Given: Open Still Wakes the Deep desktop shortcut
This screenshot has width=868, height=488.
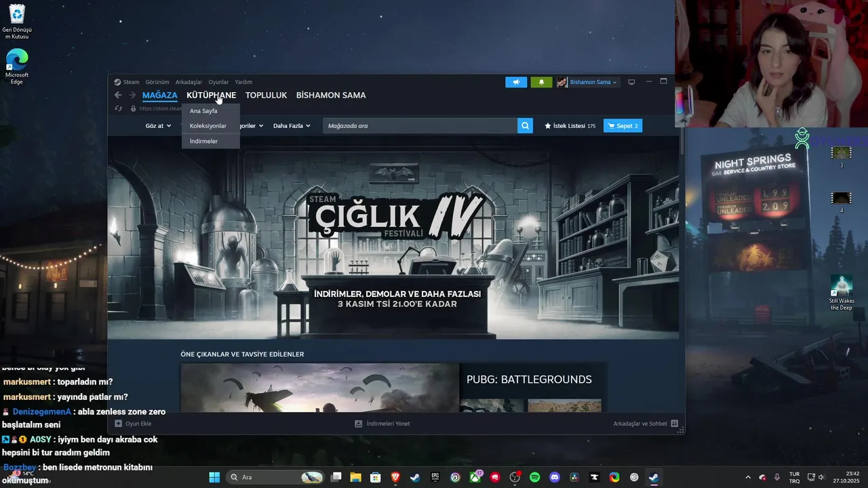Looking at the screenshot, I should tap(842, 293).
